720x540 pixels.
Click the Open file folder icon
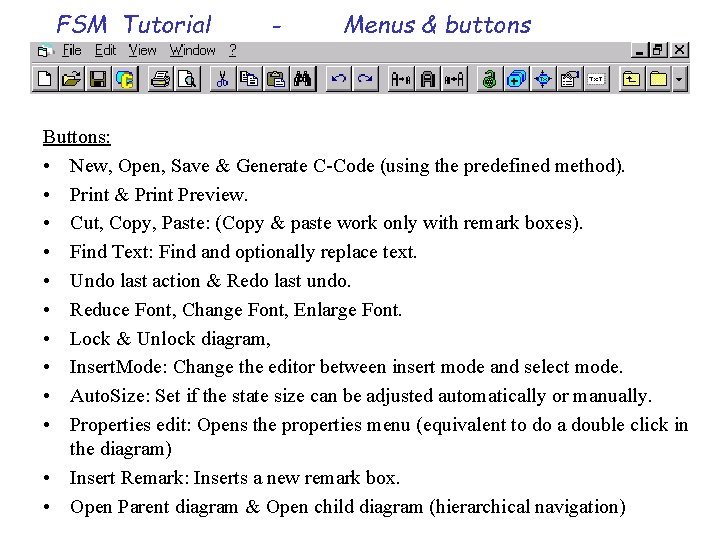pyautogui.click(x=72, y=79)
